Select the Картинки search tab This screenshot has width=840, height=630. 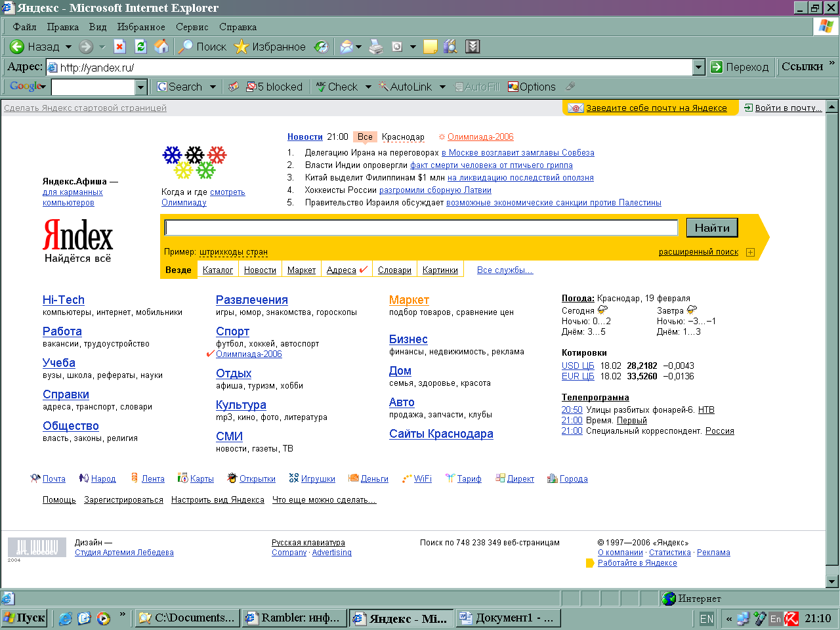point(440,270)
